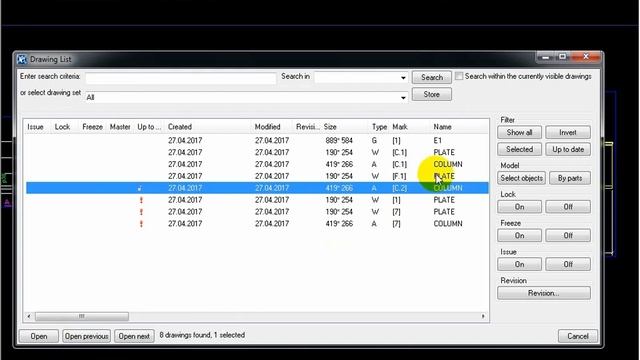Sort by the Name column header

(x=442, y=127)
